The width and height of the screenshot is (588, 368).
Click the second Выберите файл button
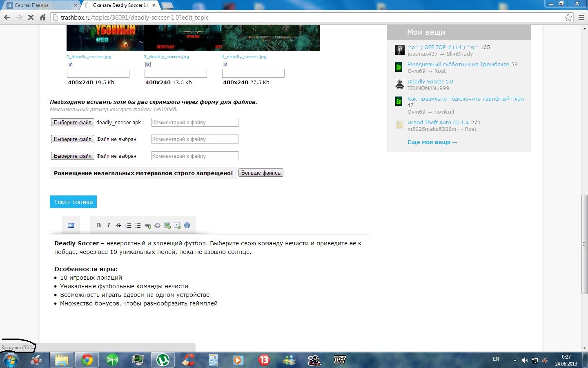[x=73, y=139]
